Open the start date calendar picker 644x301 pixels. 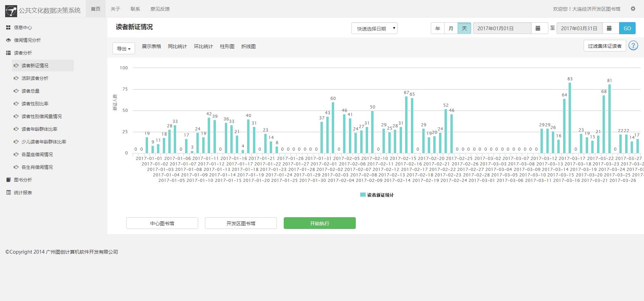pyautogui.click(x=538, y=28)
